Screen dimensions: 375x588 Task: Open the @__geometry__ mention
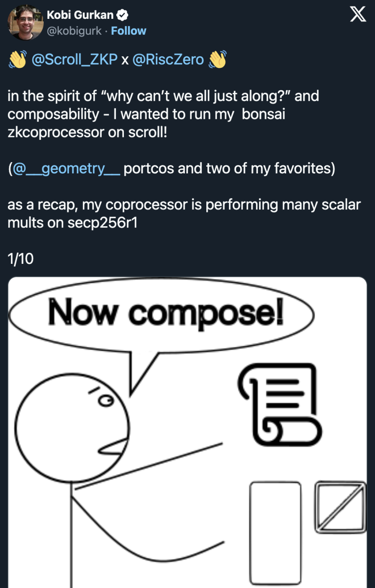(67, 169)
